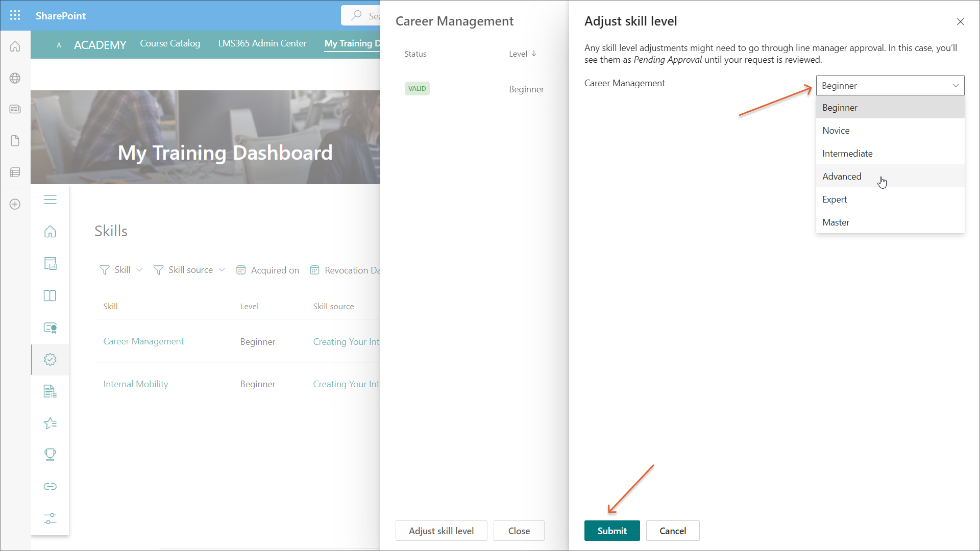The image size is (980, 551).
Task: Click the starred list icon in sidebar
Action: (50, 423)
